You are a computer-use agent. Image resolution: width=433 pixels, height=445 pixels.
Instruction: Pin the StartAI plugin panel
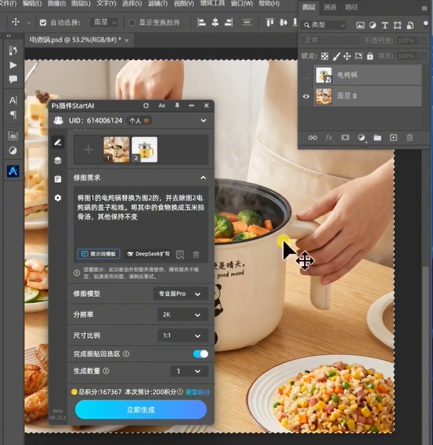click(x=177, y=106)
